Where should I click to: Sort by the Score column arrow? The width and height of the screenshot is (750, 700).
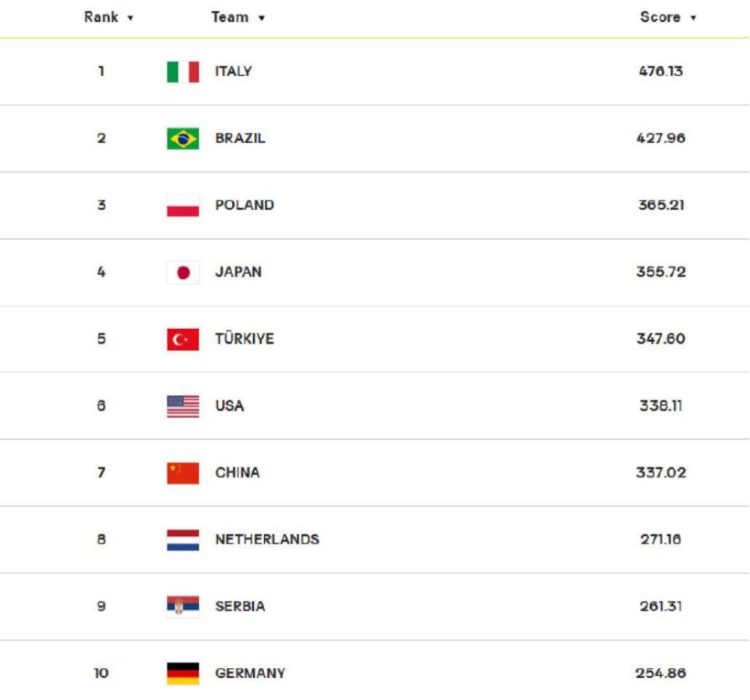(x=693, y=18)
